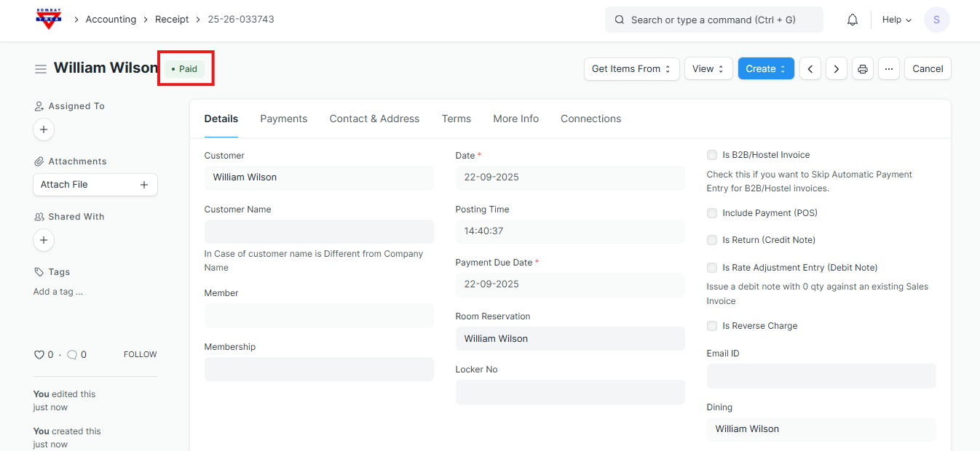
Task: Click plus under Shared With
Action: pyautogui.click(x=44, y=240)
